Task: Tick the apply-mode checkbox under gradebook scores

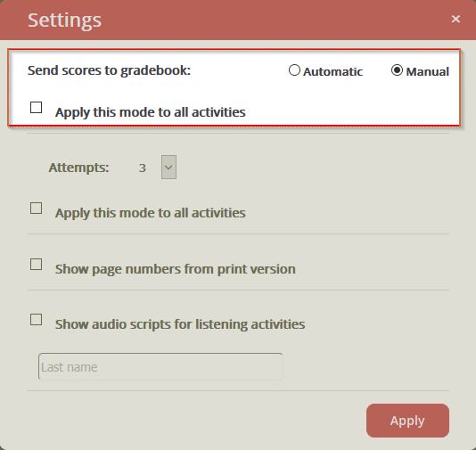Action: [37, 108]
